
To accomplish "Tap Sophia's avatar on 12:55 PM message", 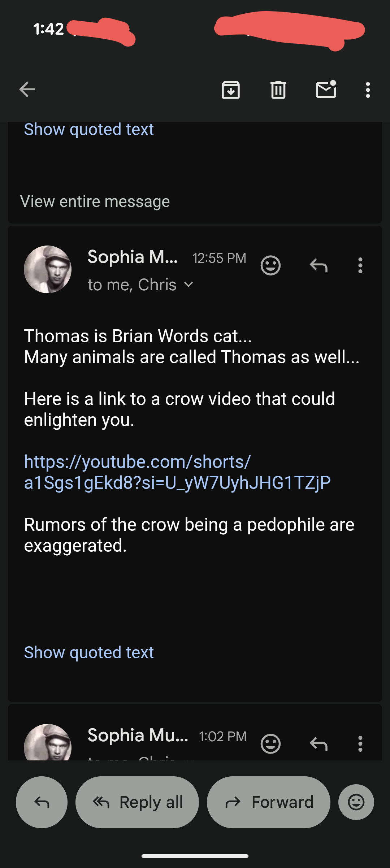I will click(48, 269).
